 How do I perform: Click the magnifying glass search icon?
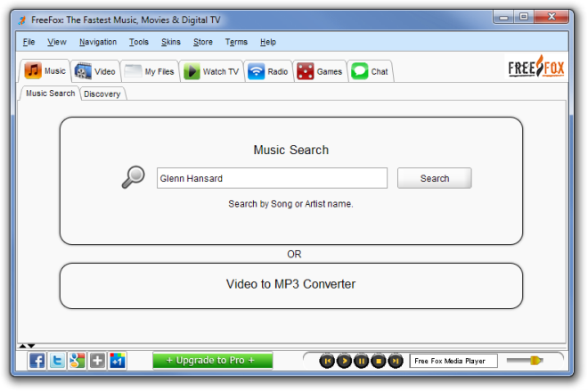click(133, 177)
